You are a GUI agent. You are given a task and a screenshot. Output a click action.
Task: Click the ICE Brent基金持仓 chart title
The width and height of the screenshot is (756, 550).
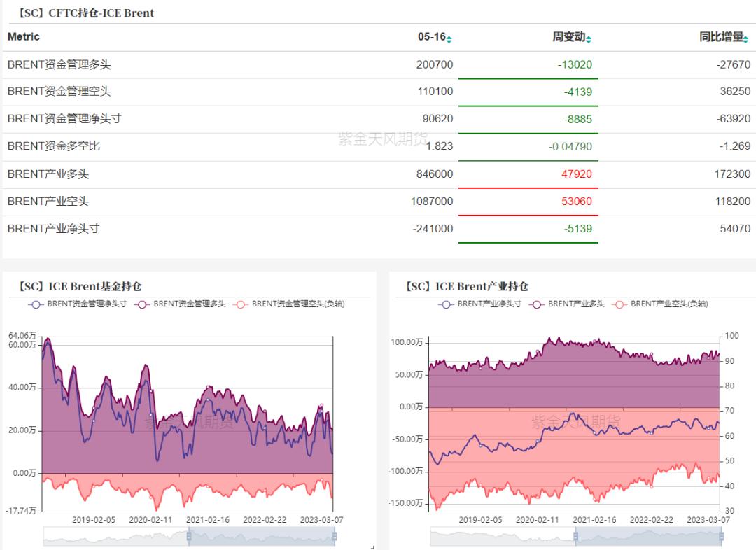80,286
